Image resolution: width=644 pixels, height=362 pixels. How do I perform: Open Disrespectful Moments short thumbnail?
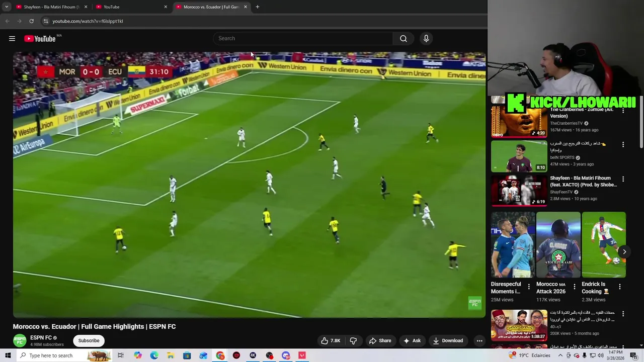click(513, 245)
